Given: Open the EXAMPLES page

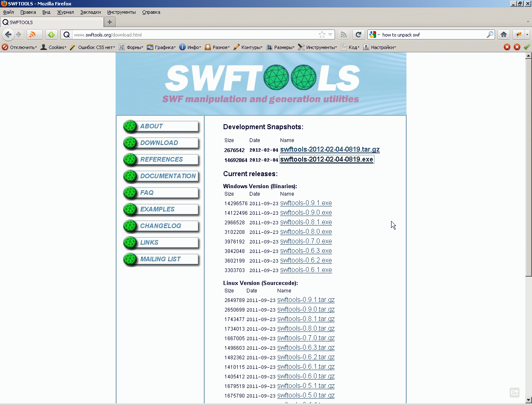Looking at the screenshot, I should point(161,209).
